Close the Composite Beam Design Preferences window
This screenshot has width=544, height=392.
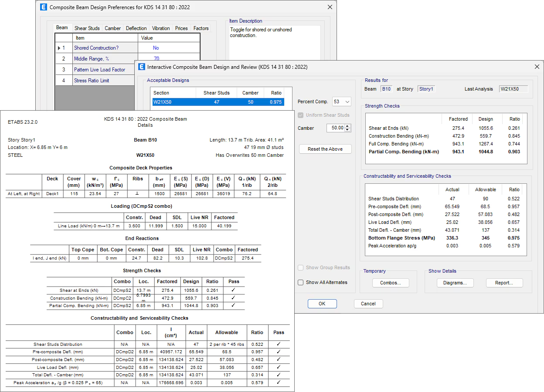[x=330, y=7]
